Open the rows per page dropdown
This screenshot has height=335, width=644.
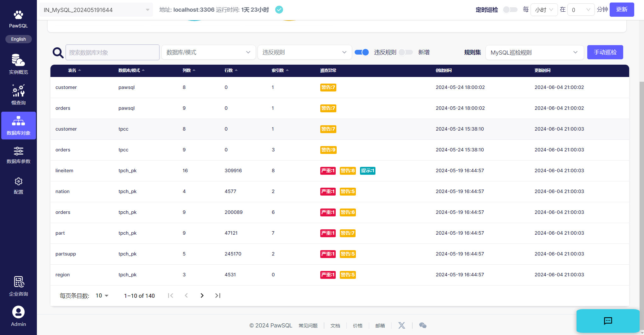(x=102, y=296)
